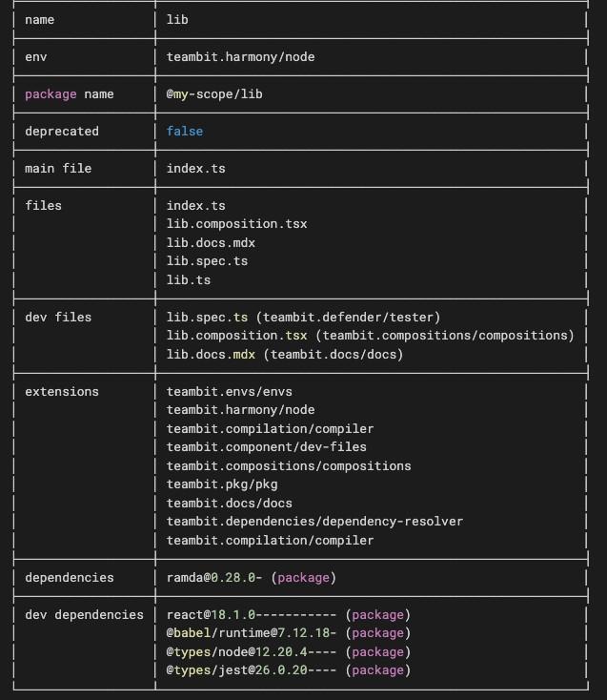This screenshot has height=700, width=607.
Task: Click the react@18.1.0 dev dependency
Action: [211, 615]
